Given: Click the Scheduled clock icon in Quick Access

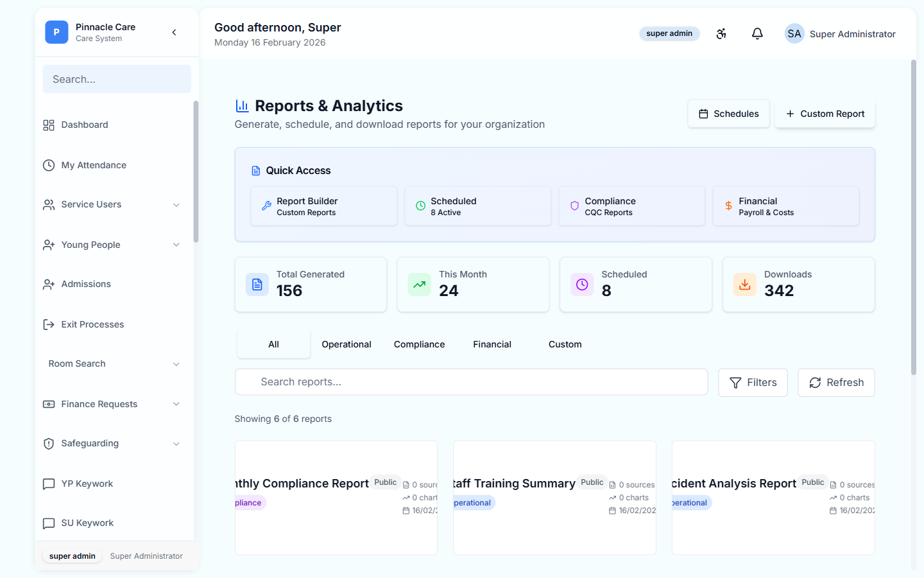Looking at the screenshot, I should [420, 206].
